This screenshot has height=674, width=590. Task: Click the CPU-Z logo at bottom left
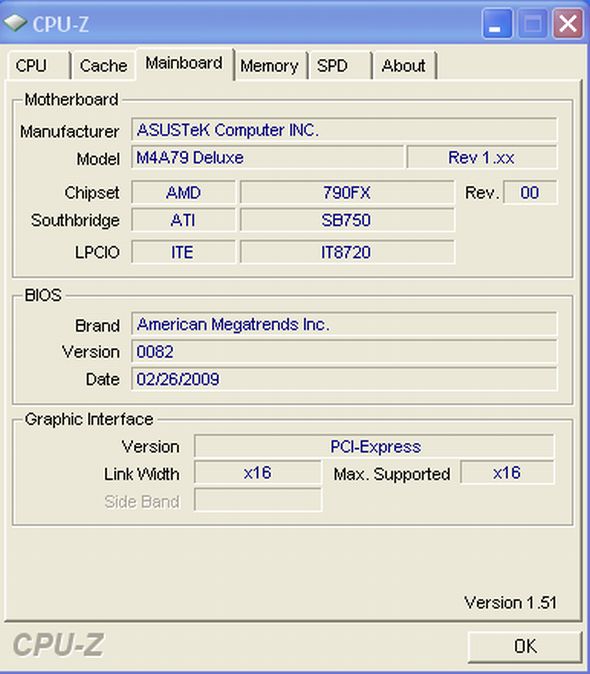58,645
